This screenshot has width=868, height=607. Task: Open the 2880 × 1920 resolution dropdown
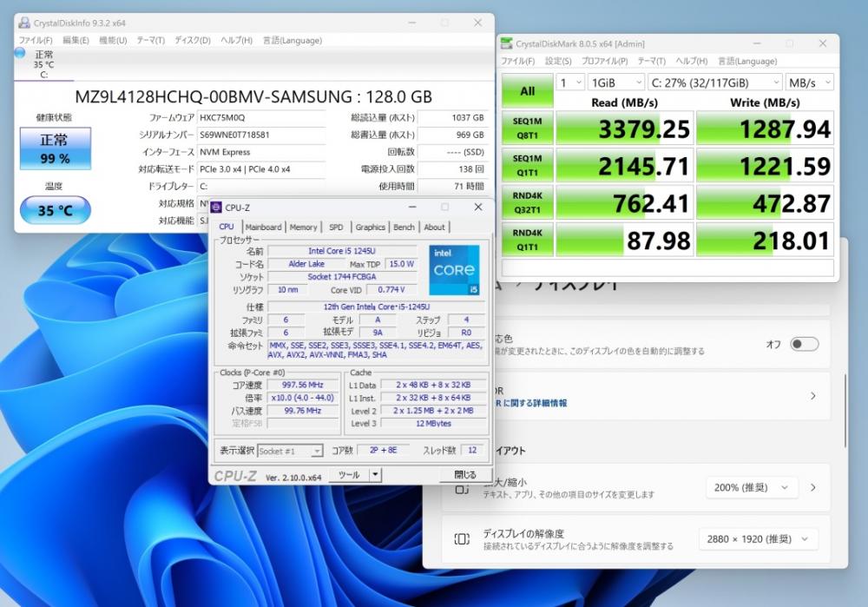pos(758,539)
